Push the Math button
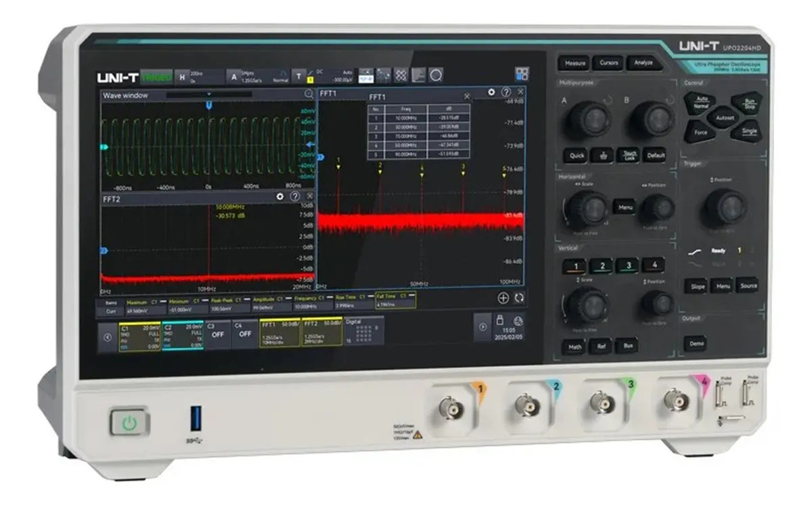The image size is (812, 505). (575, 347)
